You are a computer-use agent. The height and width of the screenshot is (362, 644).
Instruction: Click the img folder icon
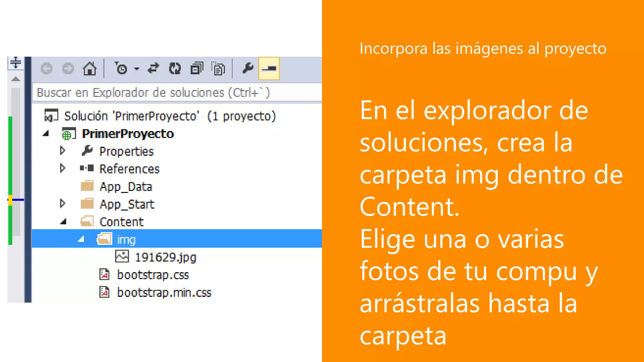tap(104, 239)
